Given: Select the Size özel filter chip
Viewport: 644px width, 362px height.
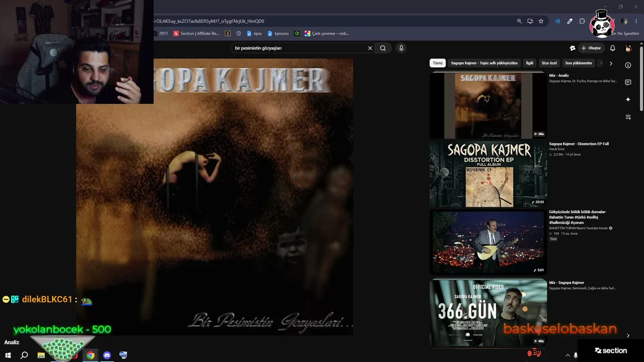Looking at the screenshot, I should click(x=549, y=63).
